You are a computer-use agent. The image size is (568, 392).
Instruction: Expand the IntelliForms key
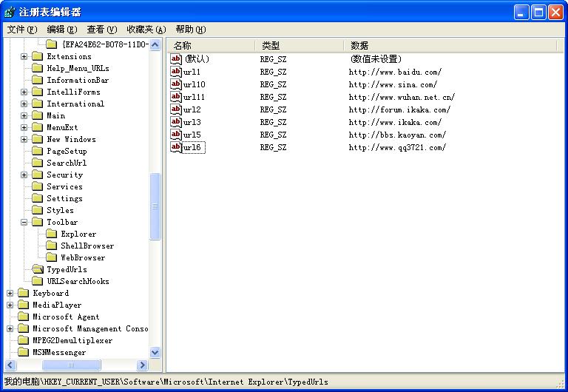tap(24, 92)
